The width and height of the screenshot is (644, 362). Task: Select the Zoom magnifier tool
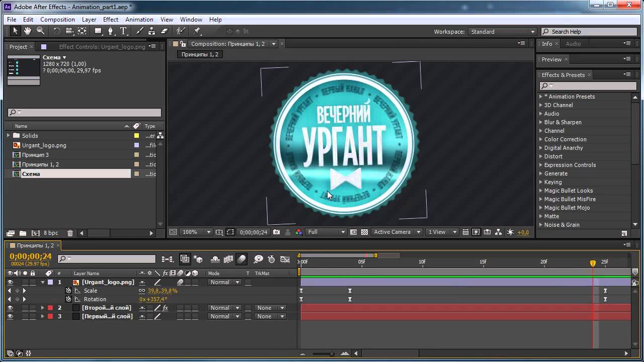coord(40,31)
